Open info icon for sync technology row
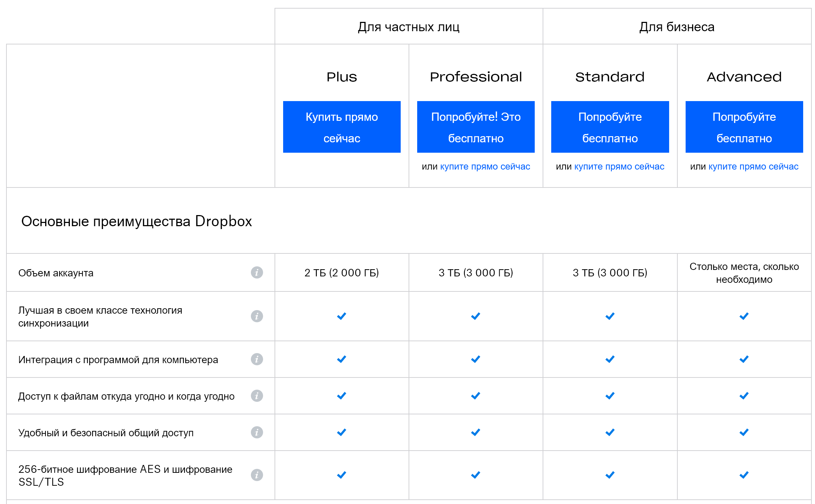815x504 pixels. click(x=257, y=316)
